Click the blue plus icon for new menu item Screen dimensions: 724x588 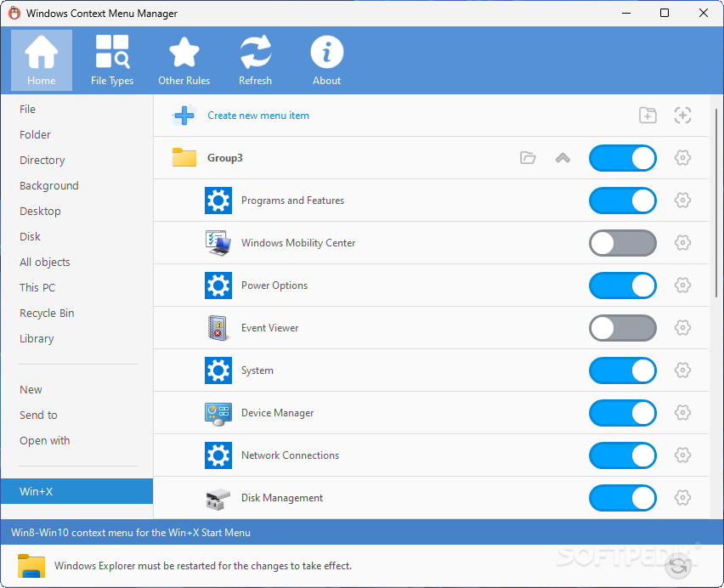(x=184, y=116)
